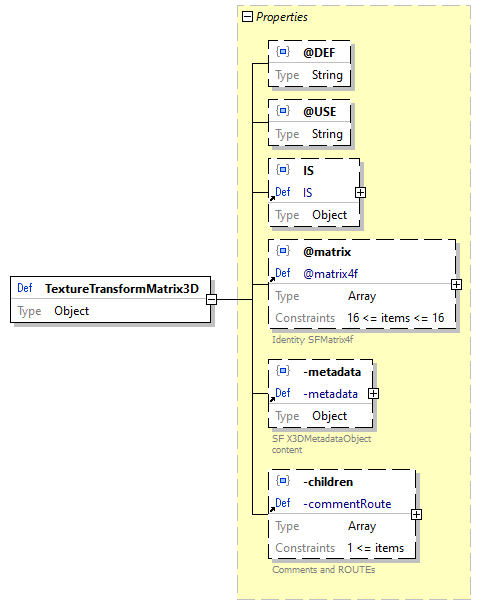Follow the IS definition reference arrow
This screenshot has height=612, width=487.
272,197
